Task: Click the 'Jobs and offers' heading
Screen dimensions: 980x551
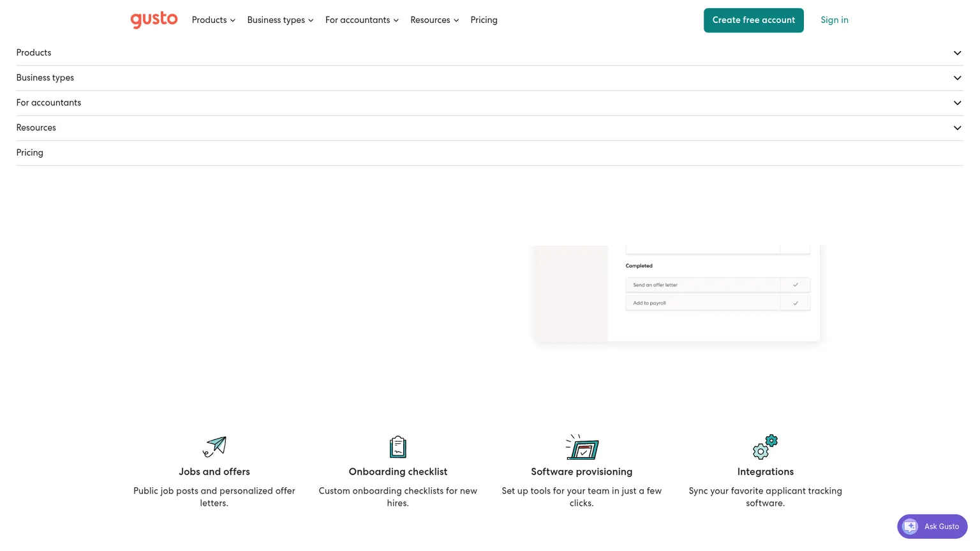Action: (214, 472)
